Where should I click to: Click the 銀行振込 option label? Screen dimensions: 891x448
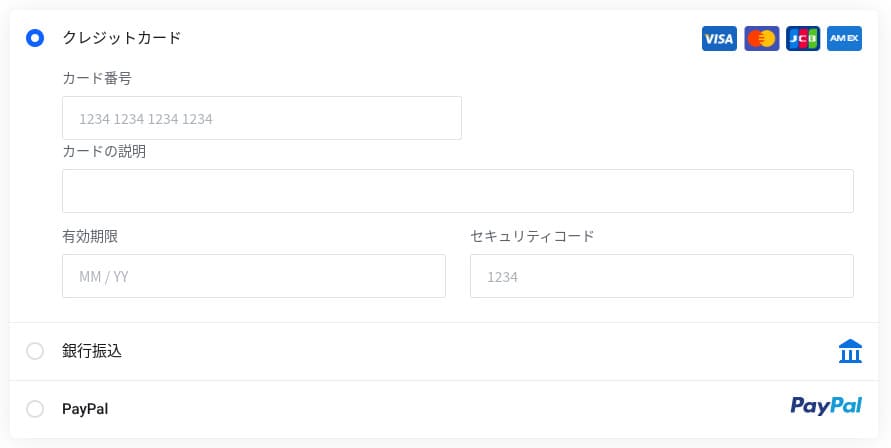(92, 351)
